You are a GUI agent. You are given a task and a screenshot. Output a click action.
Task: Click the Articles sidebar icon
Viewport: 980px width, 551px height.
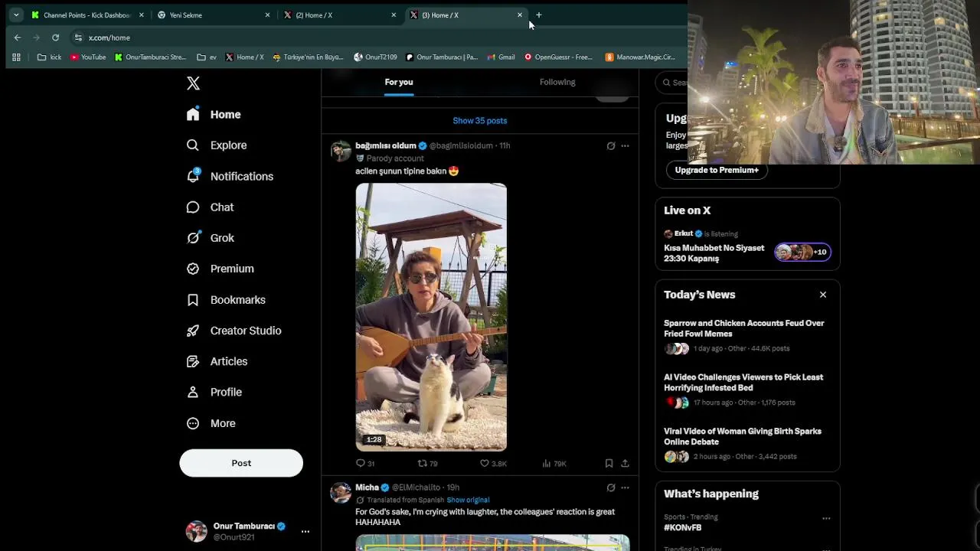pyautogui.click(x=193, y=361)
